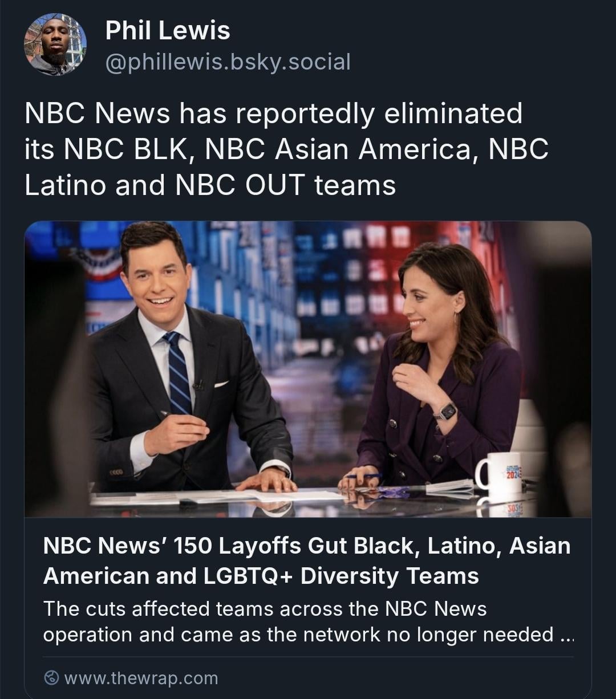Visit the www.thewrap.com domain link

pos(141,678)
